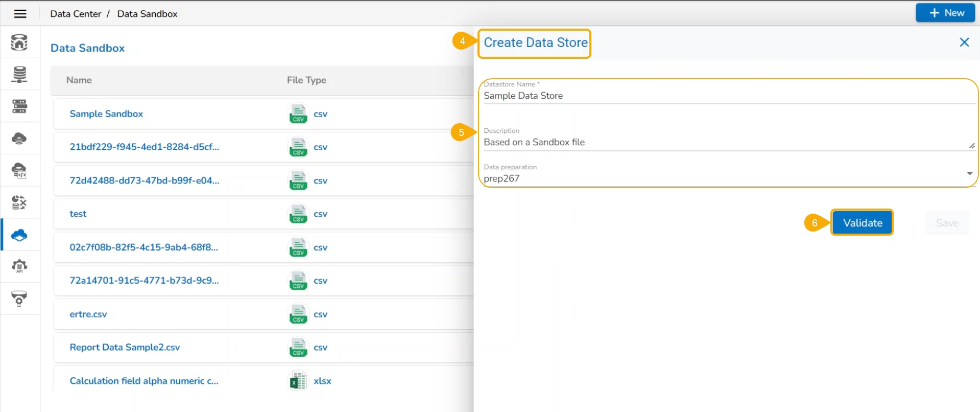Open the hamburger navigation menu
Screen dimensions: 980x412
pos(20,14)
